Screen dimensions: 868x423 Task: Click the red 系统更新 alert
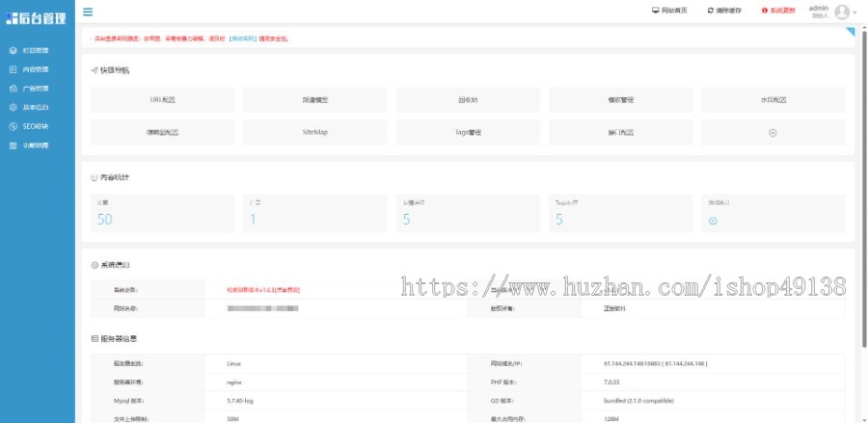(x=778, y=11)
